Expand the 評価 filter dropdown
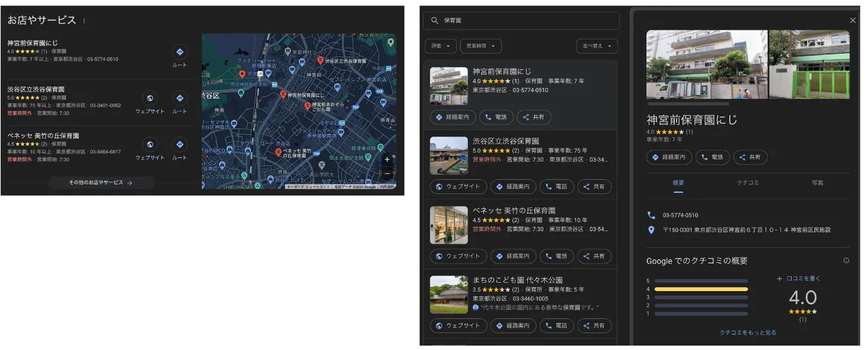This screenshot has height=350, width=868. click(x=440, y=46)
